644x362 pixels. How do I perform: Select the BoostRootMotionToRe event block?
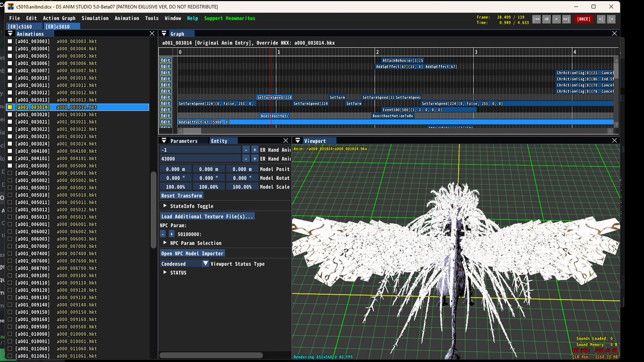click(393, 116)
